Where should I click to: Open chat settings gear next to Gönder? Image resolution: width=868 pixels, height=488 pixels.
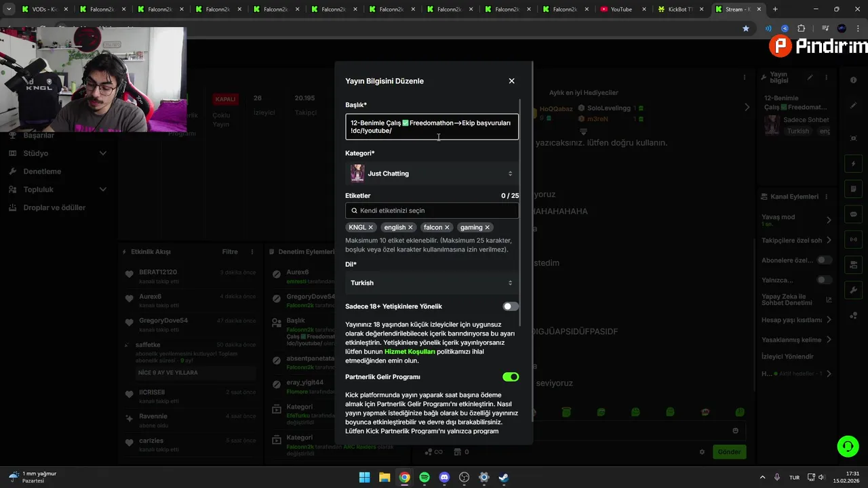pyautogui.click(x=703, y=452)
